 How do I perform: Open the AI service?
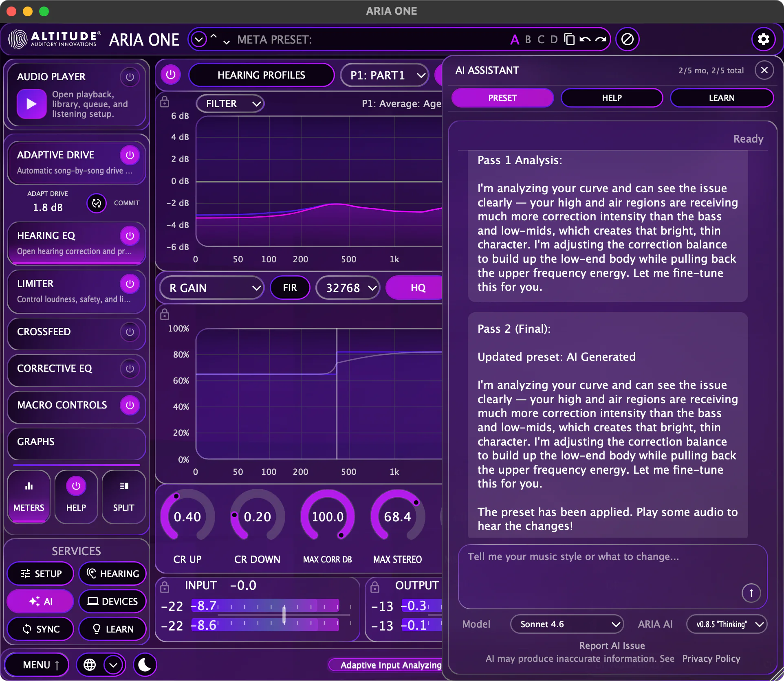pos(41,601)
